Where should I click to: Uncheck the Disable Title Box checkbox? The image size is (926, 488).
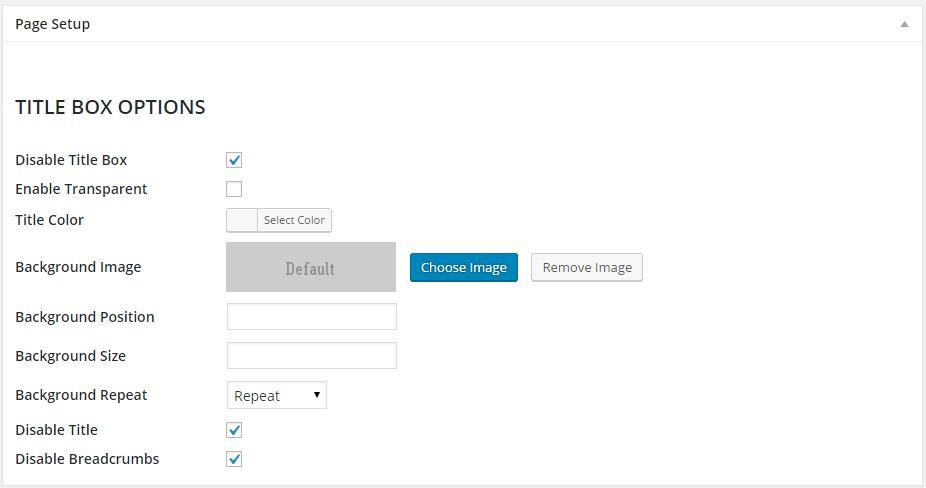tap(234, 160)
